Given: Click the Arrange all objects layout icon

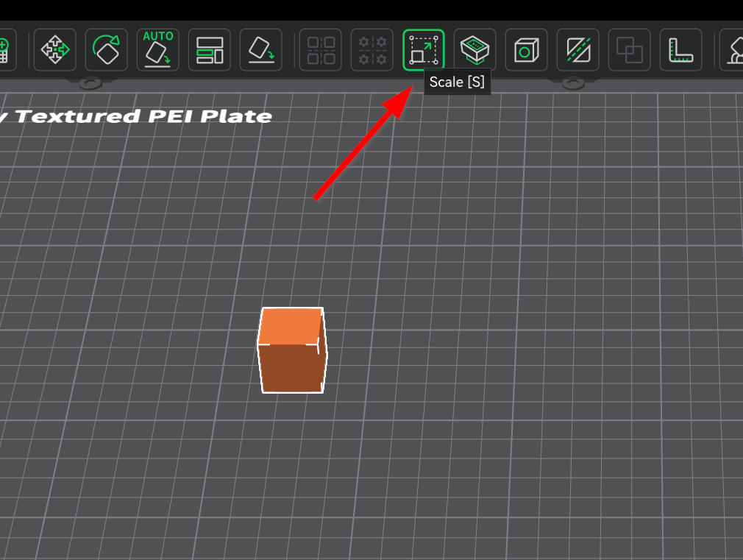Looking at the screenshot, I should 210,50.
